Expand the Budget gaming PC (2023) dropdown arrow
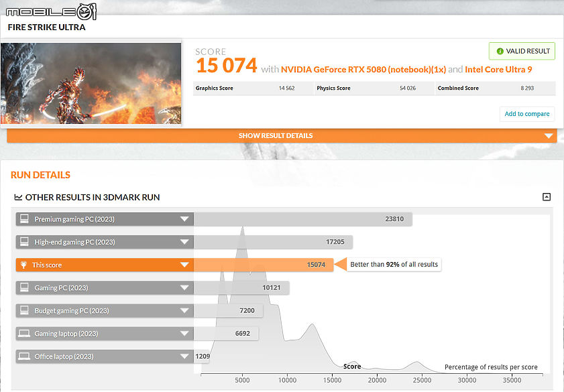 [184, 310]
